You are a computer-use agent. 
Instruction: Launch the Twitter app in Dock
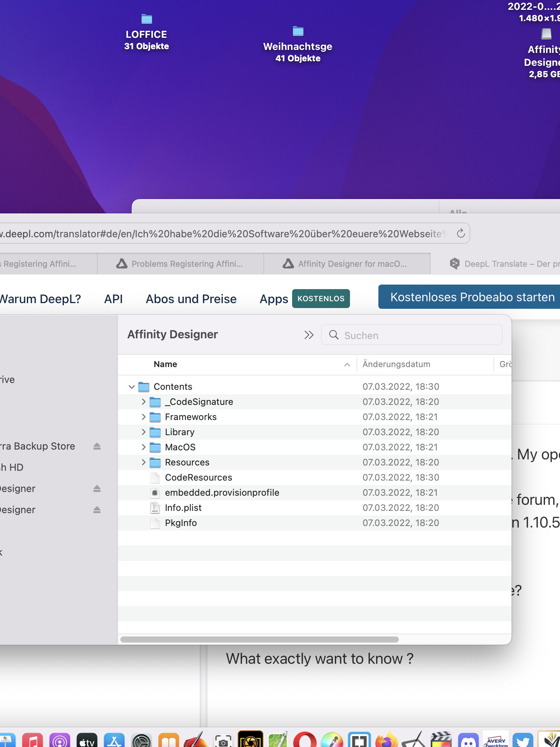523,740
